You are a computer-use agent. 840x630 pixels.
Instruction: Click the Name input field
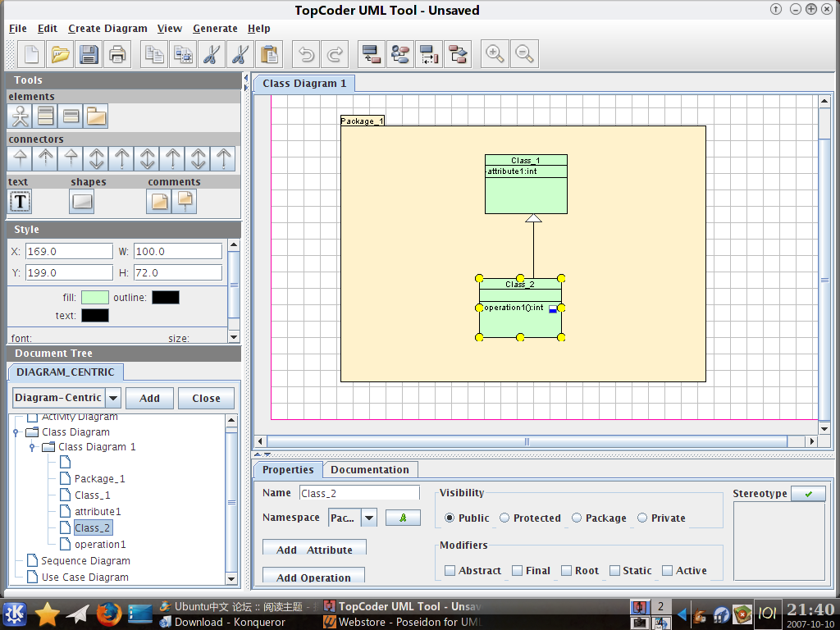coord(359,493)
